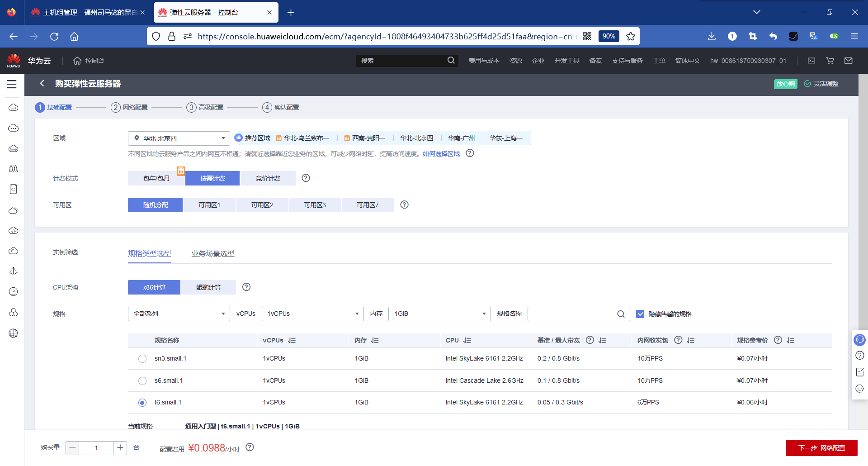Open the 内存 1GiB filter dropdown
The height and width of the screenshot is (466, 868).
coord(439,314)
